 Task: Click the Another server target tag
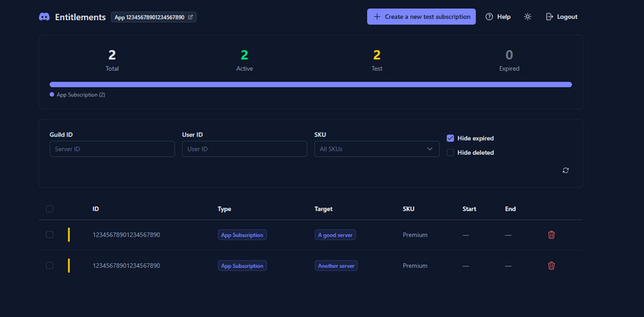(336, 266)
